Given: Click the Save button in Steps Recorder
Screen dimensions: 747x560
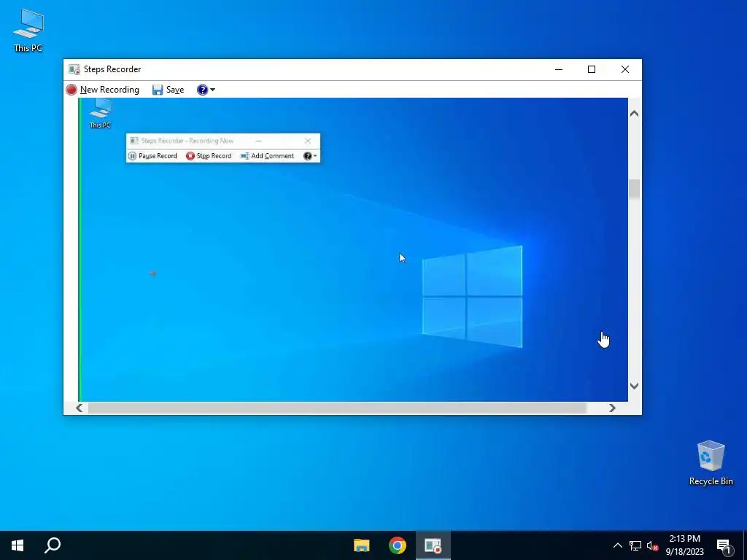Looking at the screenshot, I should point(169,90).
